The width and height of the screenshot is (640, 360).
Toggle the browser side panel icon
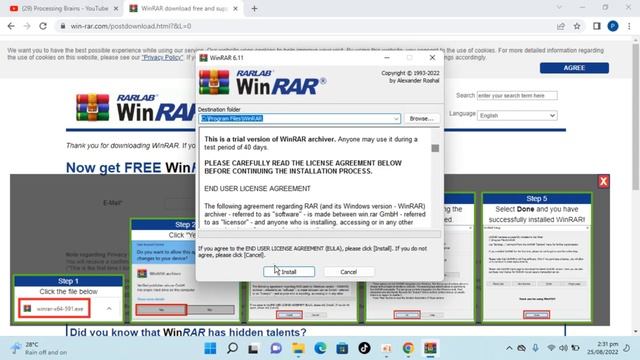click(x=597, y=26)
